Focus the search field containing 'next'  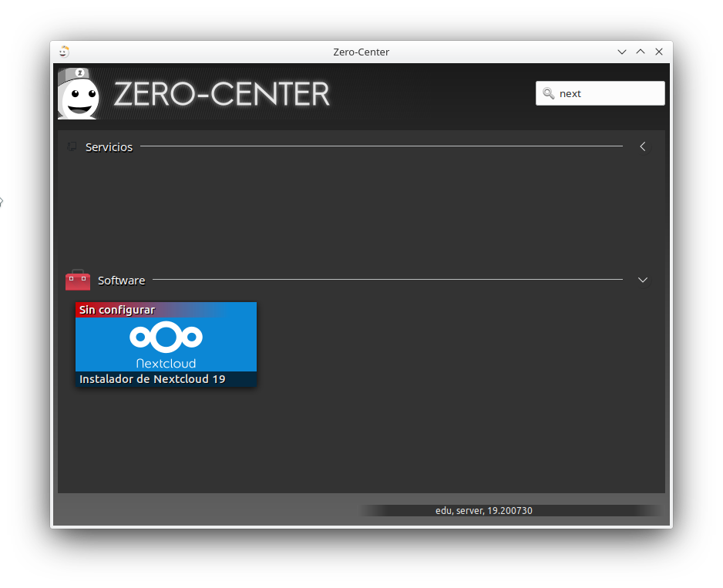tap(607, 93)
